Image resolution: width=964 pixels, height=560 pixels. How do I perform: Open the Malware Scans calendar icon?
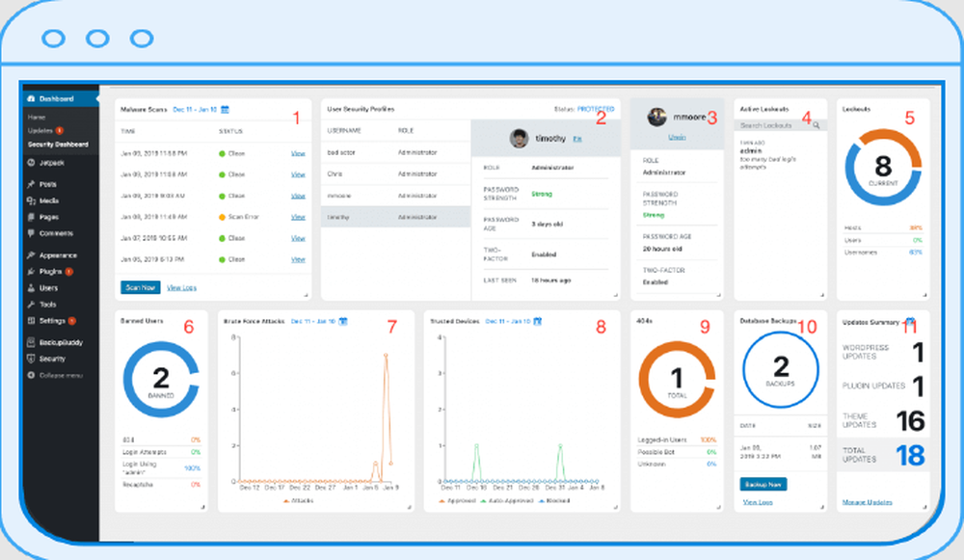click(x=225, y=110)
